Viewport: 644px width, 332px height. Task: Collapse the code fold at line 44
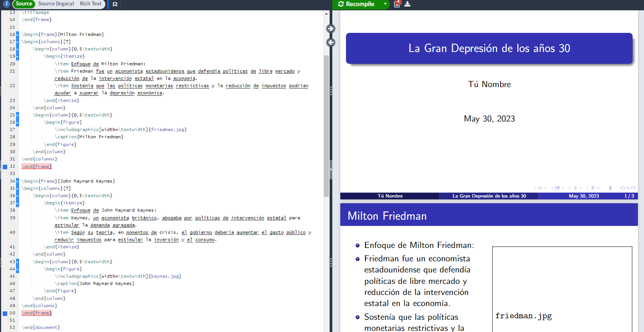point(17,269)
